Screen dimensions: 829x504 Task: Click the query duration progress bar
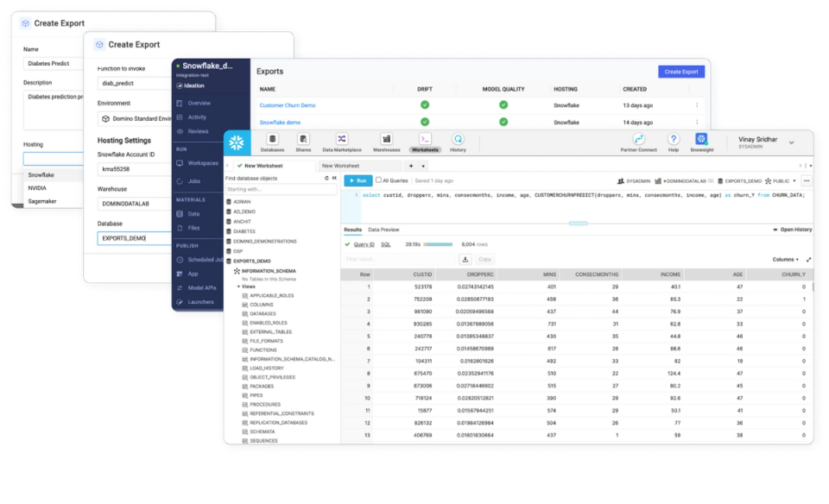438,244
